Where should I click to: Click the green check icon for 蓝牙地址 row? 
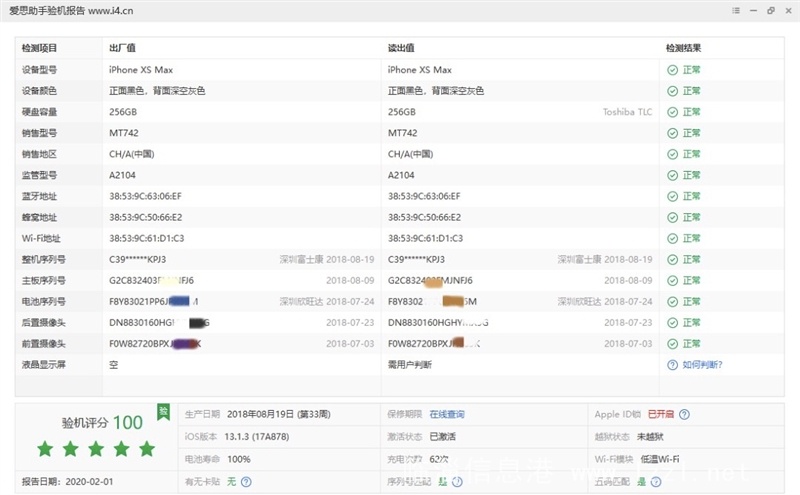672,196
